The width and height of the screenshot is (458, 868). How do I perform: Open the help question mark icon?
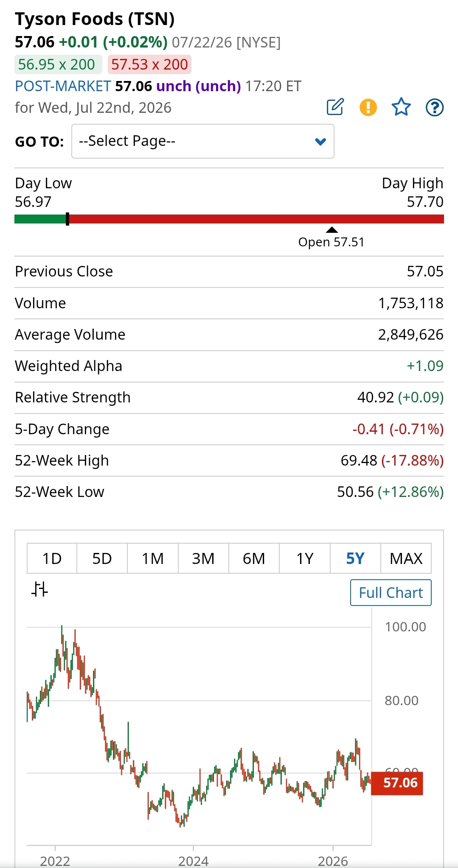[435, 107]
